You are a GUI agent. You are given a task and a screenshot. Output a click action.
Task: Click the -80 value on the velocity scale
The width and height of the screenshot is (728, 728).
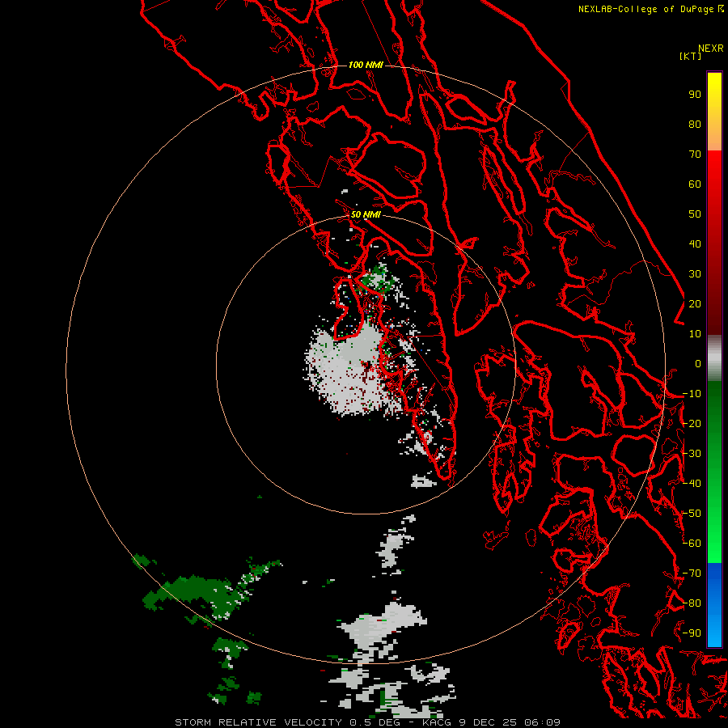tap(692, 603)
